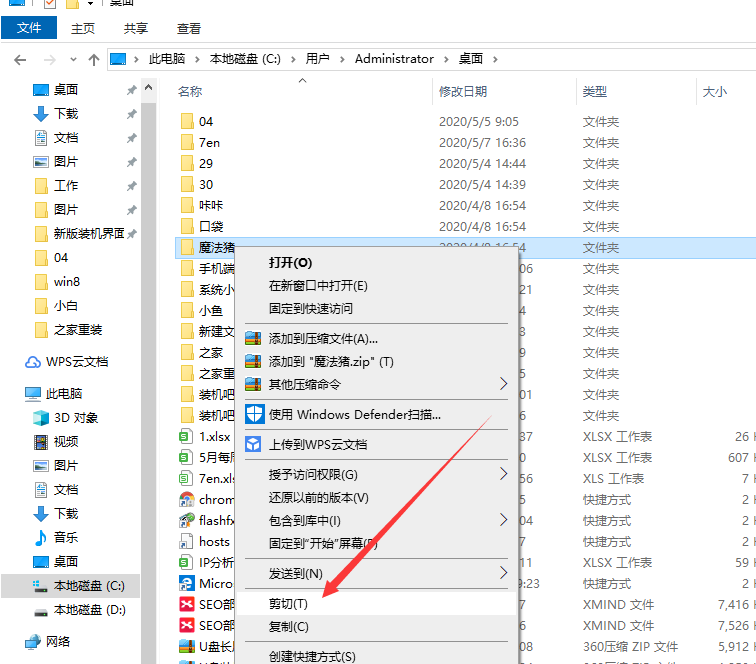Click 此电脑 in the address bar
The image size is (756, 664).
pyautogui.click(x=167, y=59)
